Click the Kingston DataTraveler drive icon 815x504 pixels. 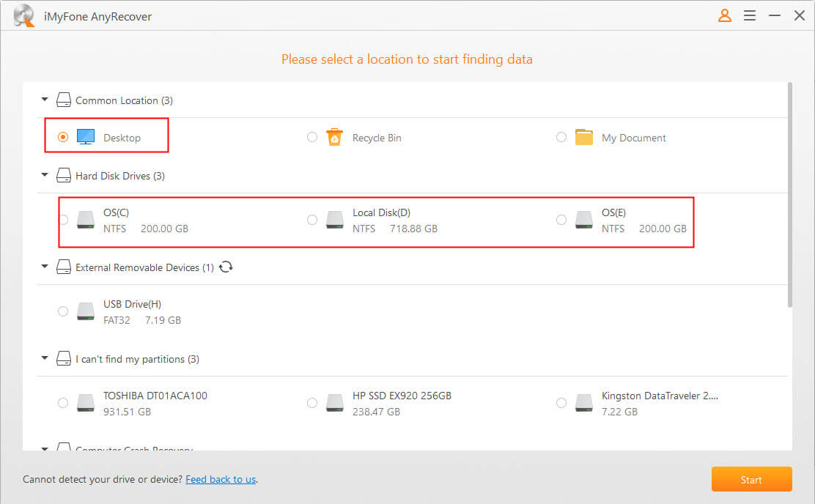click(584, 403)
